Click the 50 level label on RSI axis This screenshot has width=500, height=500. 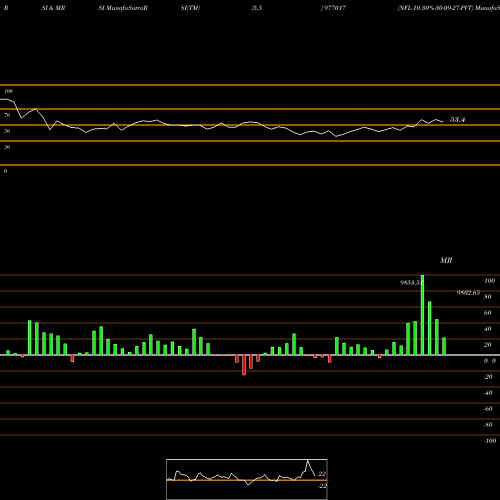[7, 131]
